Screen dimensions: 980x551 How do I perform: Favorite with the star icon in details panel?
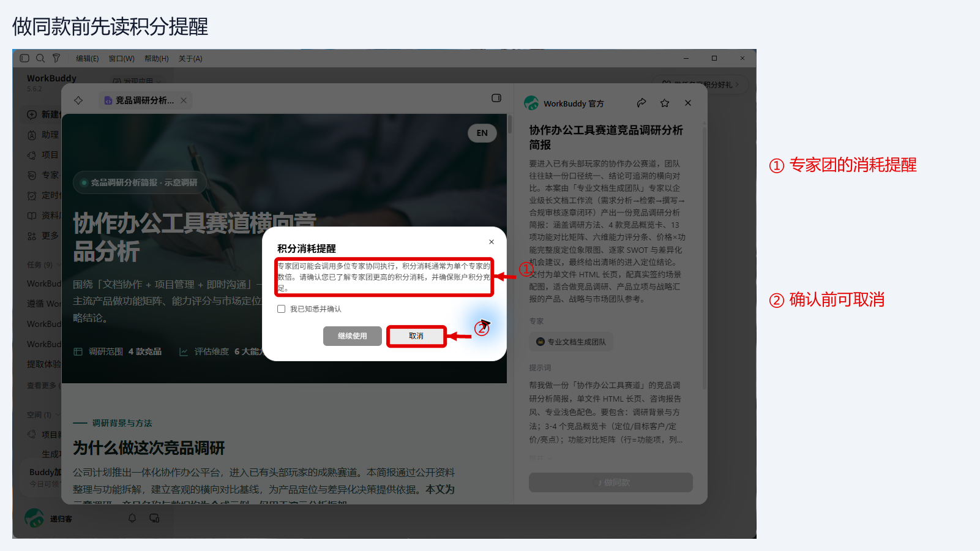(x=665, y=103)
